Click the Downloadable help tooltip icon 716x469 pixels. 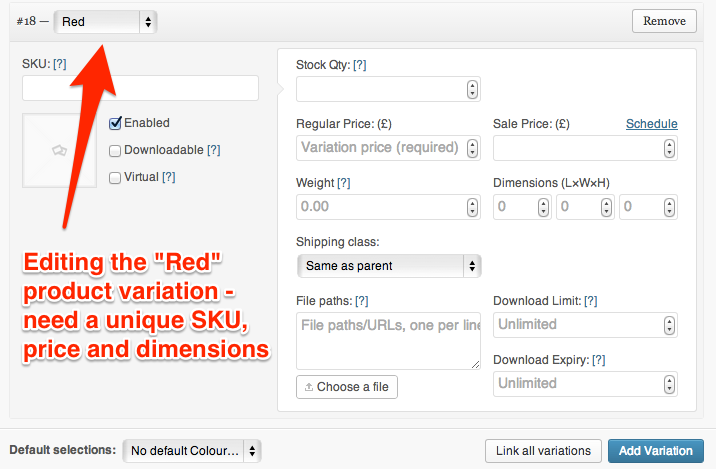point(213,150)
